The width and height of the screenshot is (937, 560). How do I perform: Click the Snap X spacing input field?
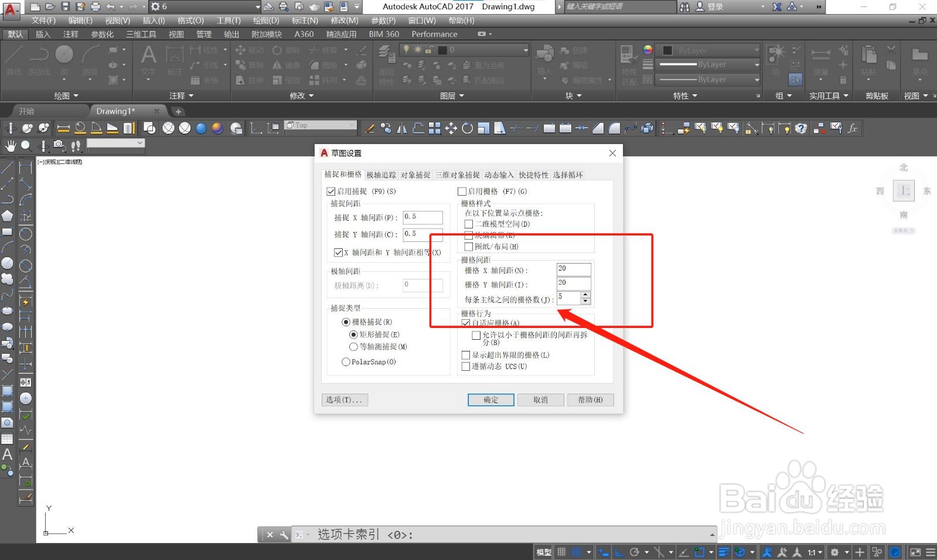coord(422,217)
